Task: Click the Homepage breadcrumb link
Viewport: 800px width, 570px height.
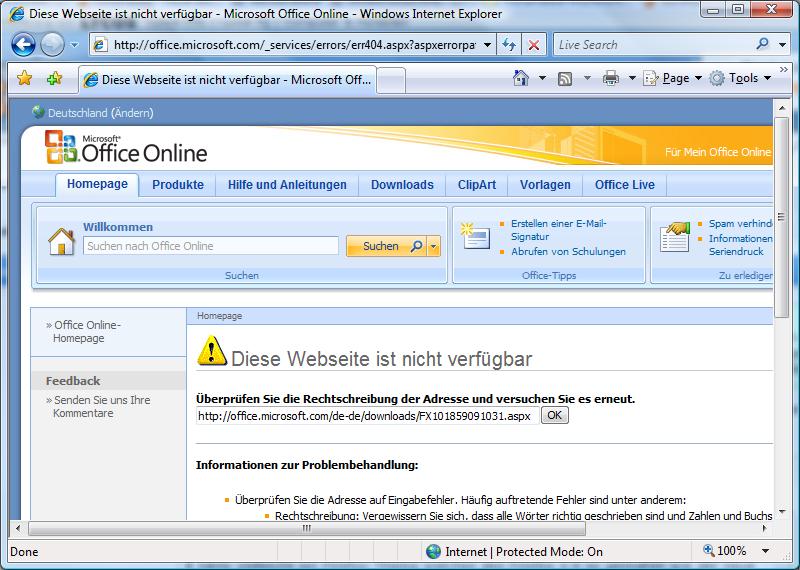Action: [219, 316]
